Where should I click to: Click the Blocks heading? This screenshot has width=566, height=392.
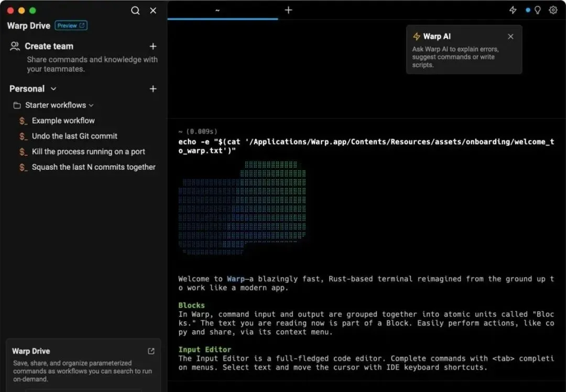pyautogui.click(x=191, y=306)
